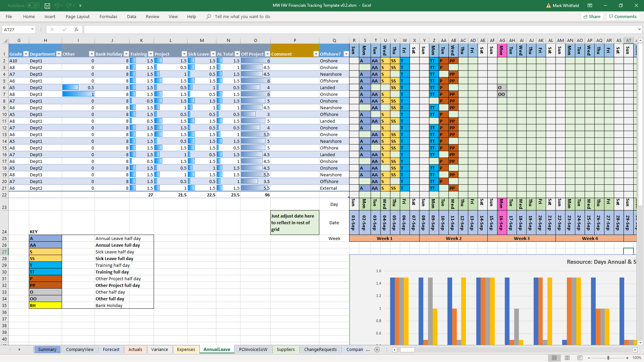Select the yellow BH key cell
Screen dimensions: 644x362
(x=45, y=305)
